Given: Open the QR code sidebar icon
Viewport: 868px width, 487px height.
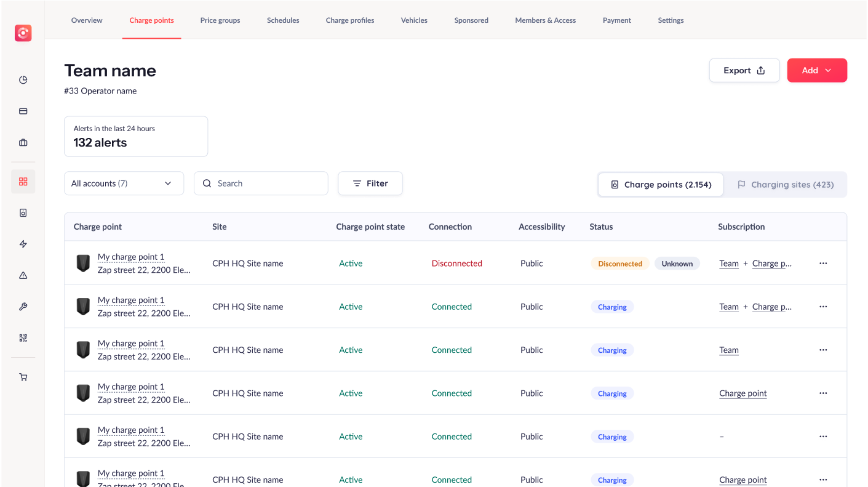Looking at the screenshot, I should 23,338.
